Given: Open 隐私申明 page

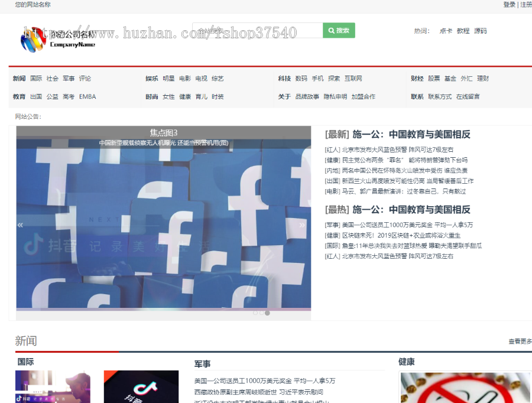Looking at the screenshot, I should point(335,97).
